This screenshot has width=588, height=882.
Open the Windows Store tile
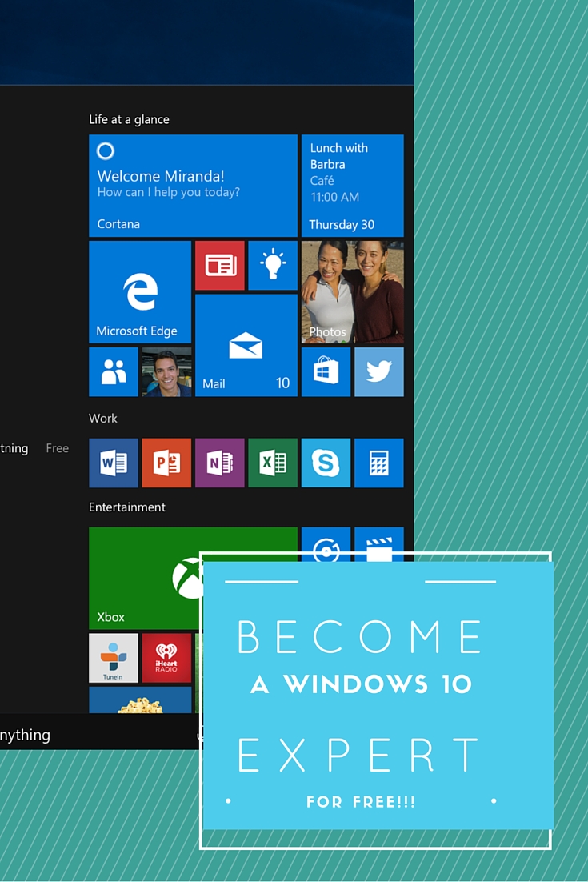coord(326,371)
